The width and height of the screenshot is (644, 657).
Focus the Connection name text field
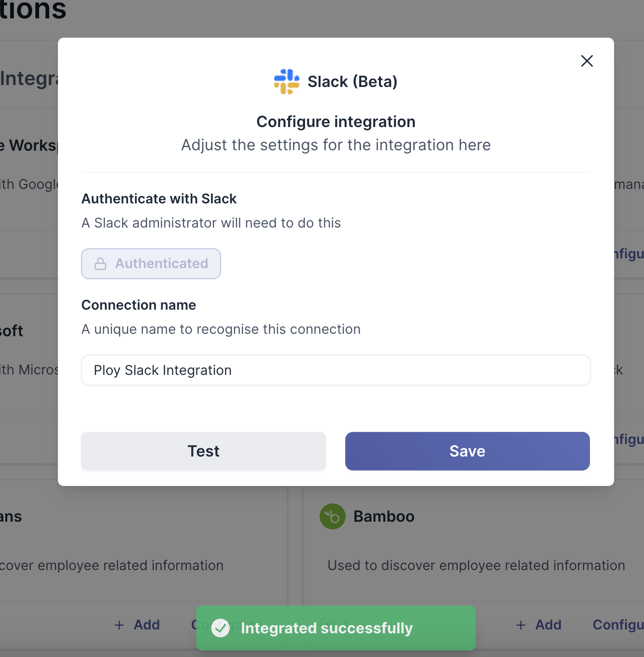point(336,370)
